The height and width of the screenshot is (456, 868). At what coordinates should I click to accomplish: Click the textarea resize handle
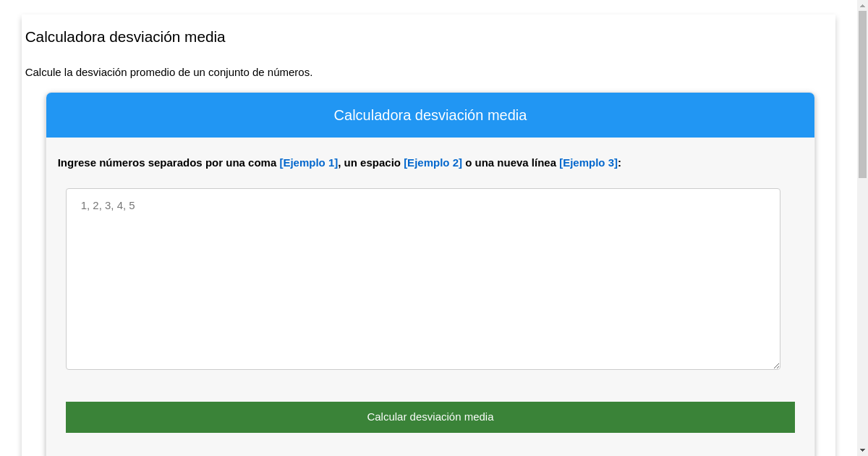pos(777,366)
